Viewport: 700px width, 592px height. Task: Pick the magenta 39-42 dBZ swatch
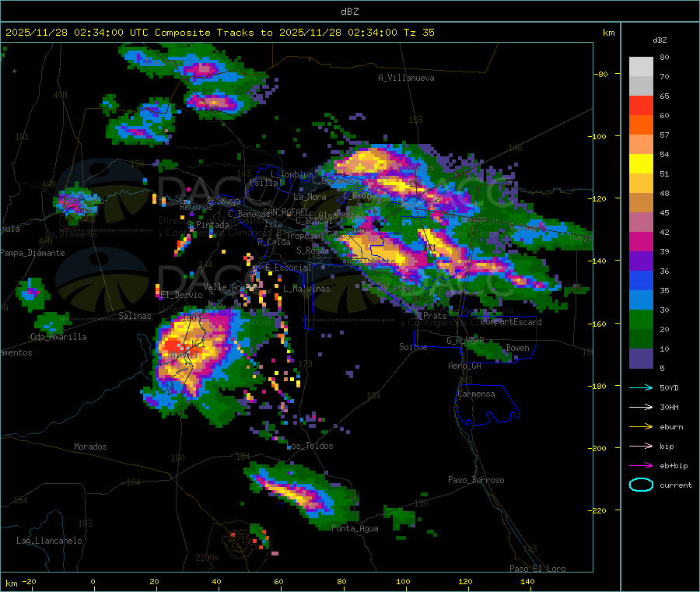[x=641, y=241]
